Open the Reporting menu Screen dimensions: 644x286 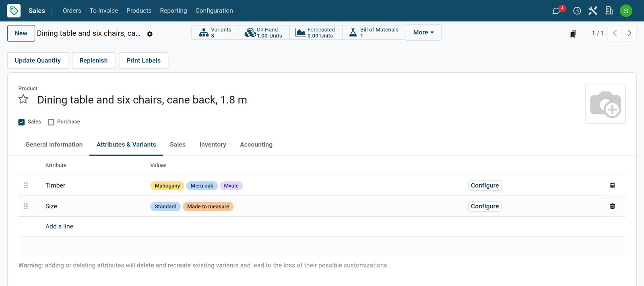click(x=173, y=11)
